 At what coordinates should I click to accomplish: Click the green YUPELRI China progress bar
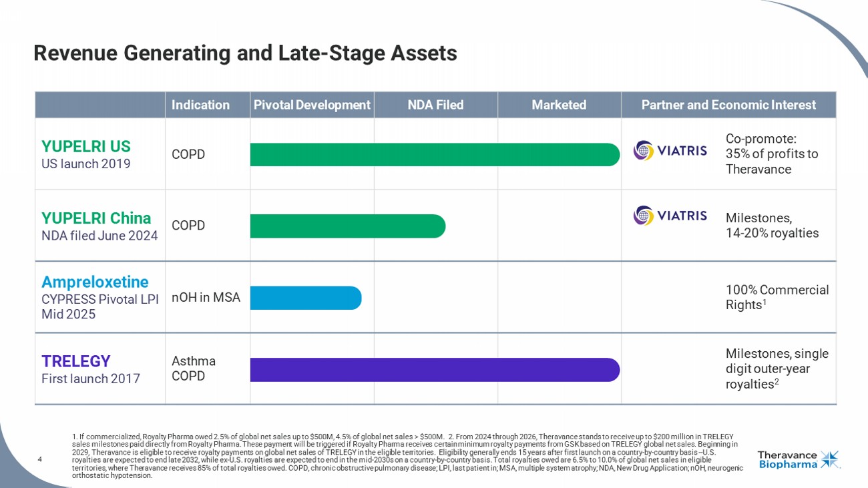[347, 226]
